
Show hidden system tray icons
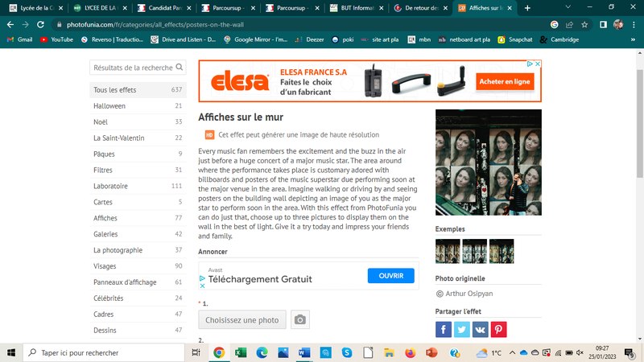512,352
